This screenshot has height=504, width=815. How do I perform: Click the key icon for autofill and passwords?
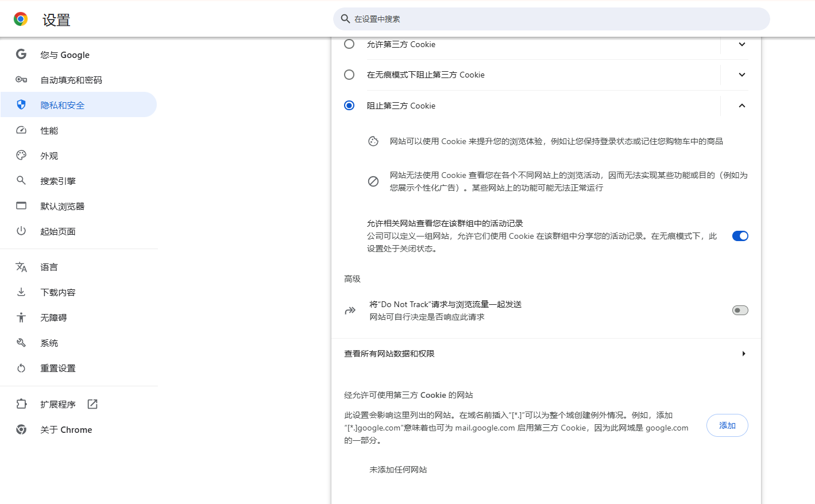click(x=21, y=80)
